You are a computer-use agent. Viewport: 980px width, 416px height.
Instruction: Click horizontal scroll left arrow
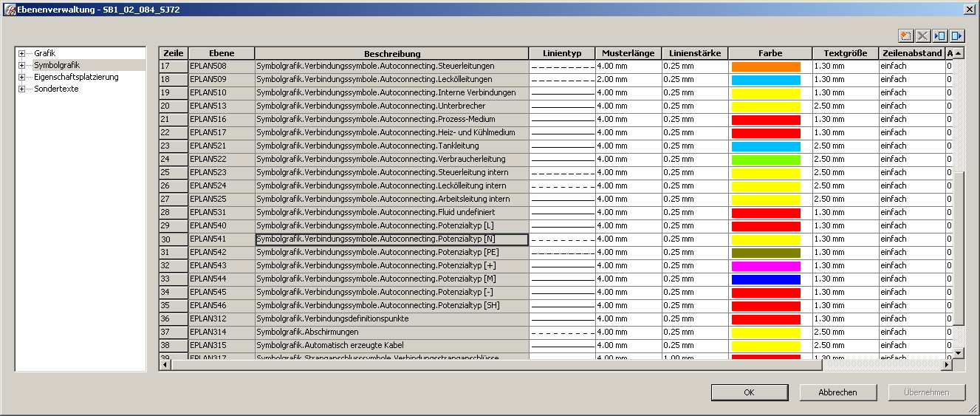coord(165,365)
